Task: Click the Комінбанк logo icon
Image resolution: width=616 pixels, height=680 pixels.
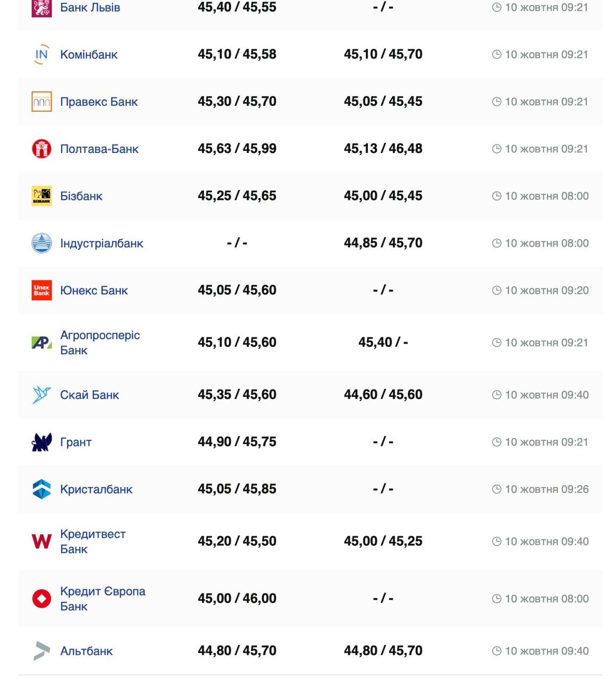Action: coord(41,54)
